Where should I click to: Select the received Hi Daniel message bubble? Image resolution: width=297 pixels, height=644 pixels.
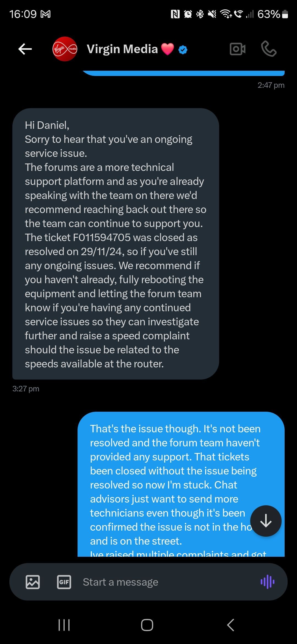116,244
